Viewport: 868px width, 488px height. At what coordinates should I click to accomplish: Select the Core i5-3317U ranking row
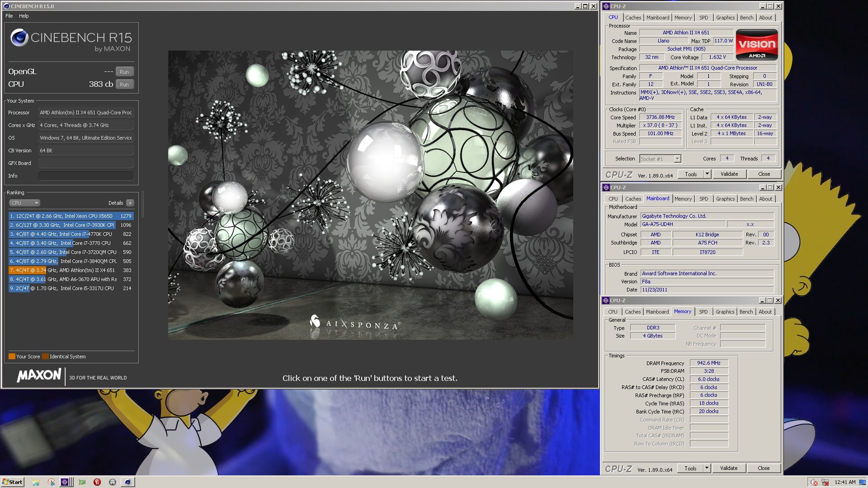pyautogui.click(x=71, y=288)
